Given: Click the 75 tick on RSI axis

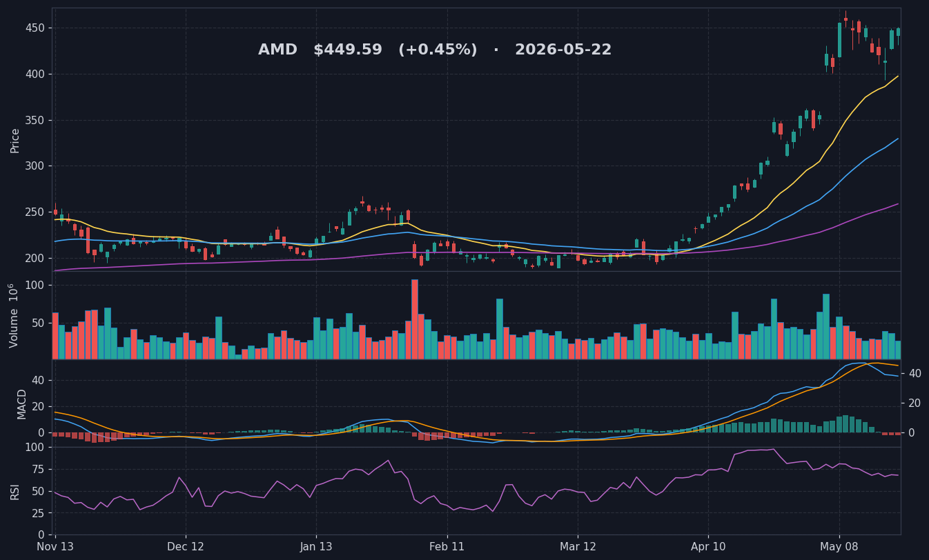Looking at the screenshot, I should pyautogui.click(x=39, y=469).
